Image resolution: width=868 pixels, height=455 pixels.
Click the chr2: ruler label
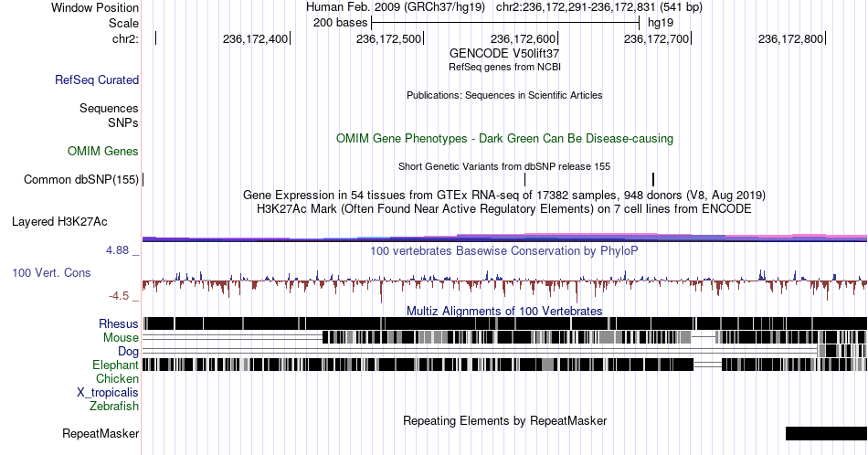[125, 38]
